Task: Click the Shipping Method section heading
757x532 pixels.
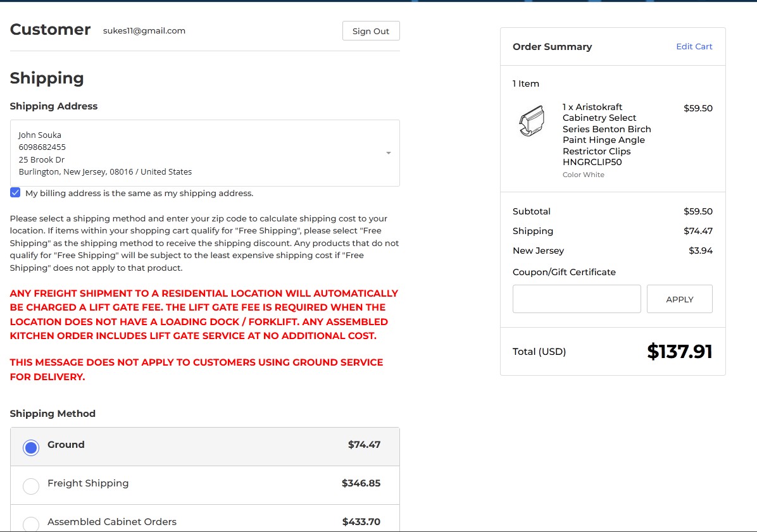Action: [x=53, y=414]
